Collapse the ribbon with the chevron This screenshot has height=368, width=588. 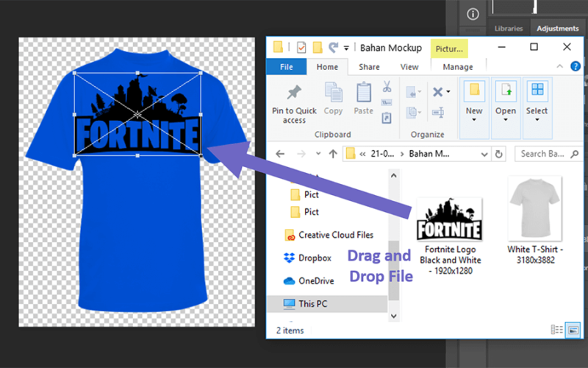560,66
